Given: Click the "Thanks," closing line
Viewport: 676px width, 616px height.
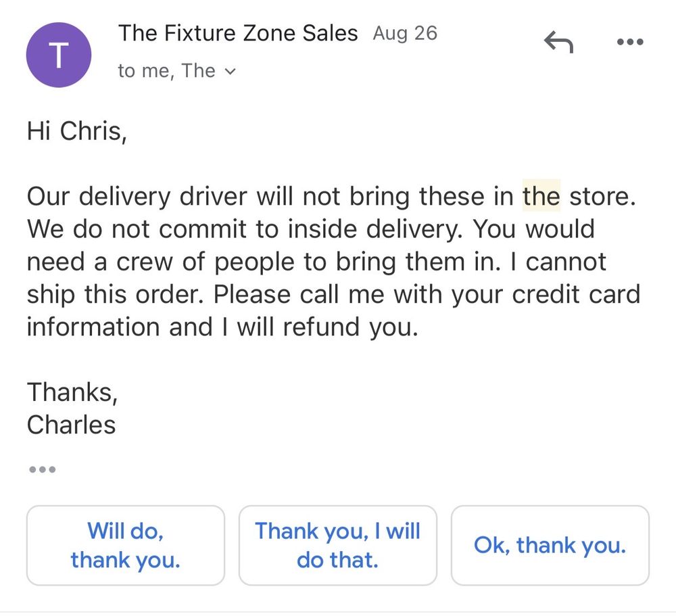Looking at the screenshot, I should (x=72, y=392).
